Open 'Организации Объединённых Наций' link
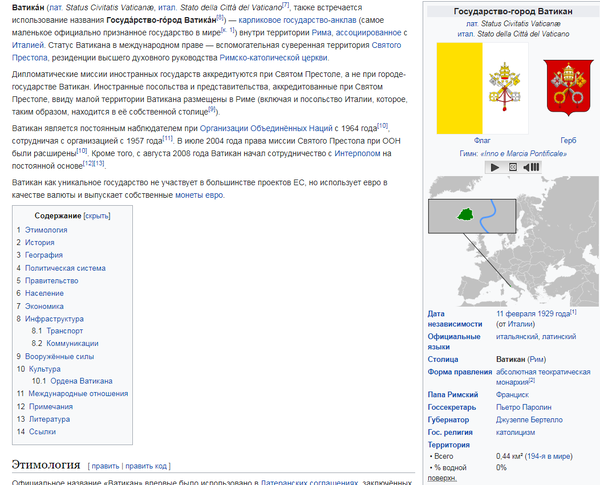The height and width of the screenshot is (485, 600). tap(266, 129)
